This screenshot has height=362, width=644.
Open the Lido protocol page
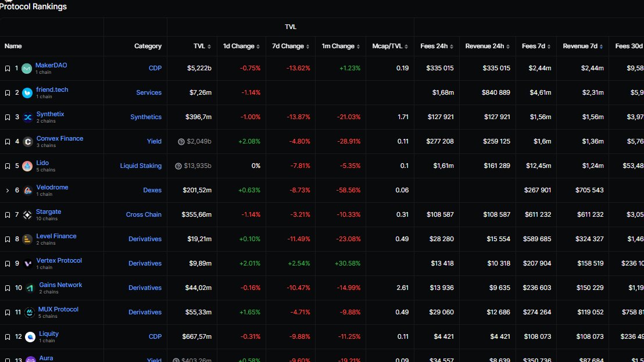(x=42, y=163)
